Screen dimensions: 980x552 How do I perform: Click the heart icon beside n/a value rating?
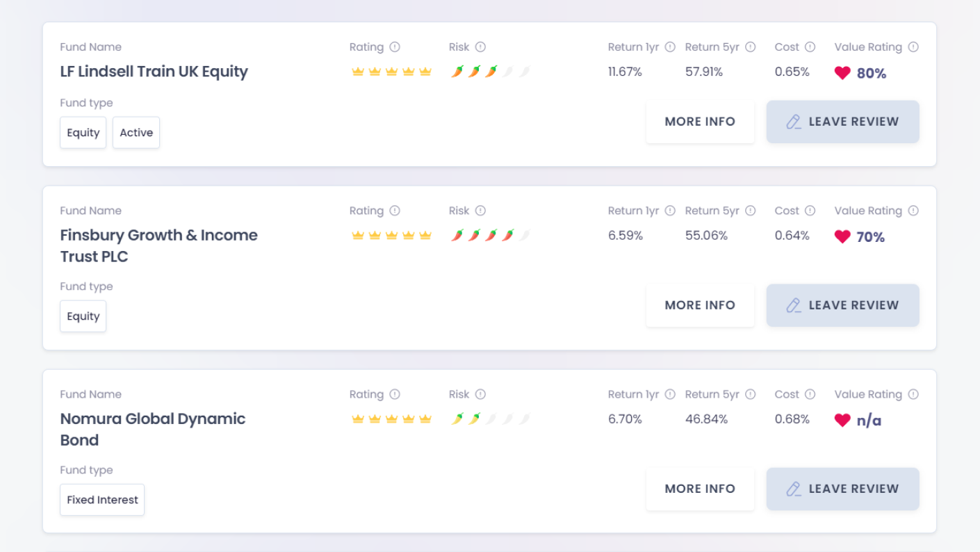pyautogui.click(x=842, y=421)
